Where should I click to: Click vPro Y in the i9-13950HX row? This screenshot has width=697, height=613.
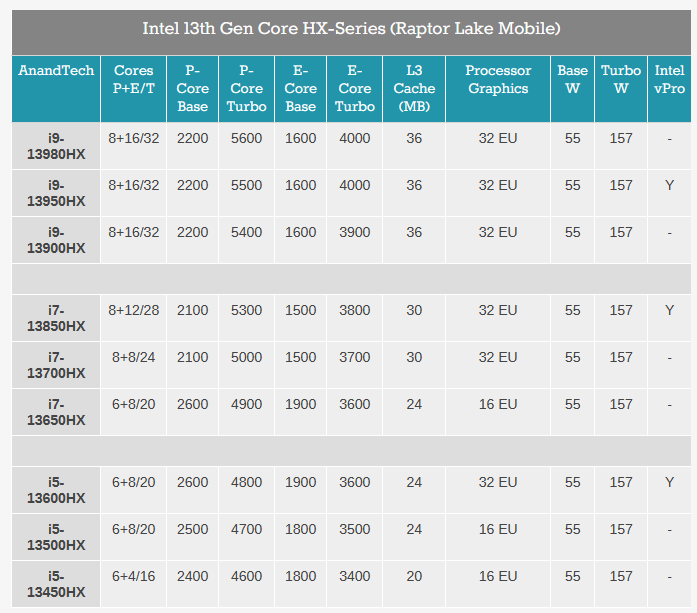[669, 185]
